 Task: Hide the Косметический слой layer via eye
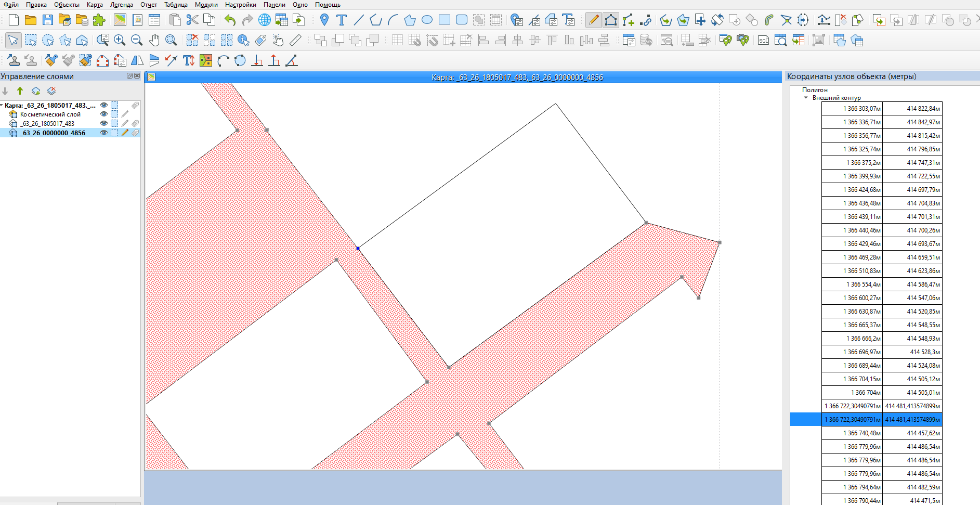[104, 114]
